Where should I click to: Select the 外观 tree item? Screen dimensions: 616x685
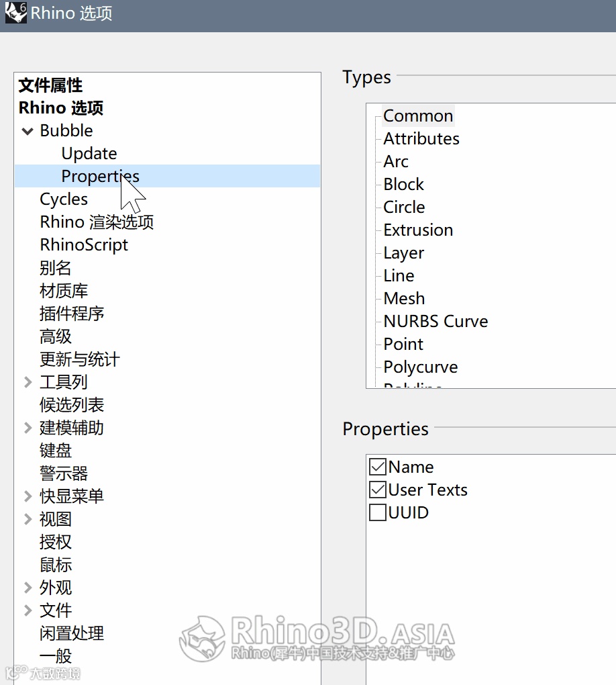(x=55, y=588)
